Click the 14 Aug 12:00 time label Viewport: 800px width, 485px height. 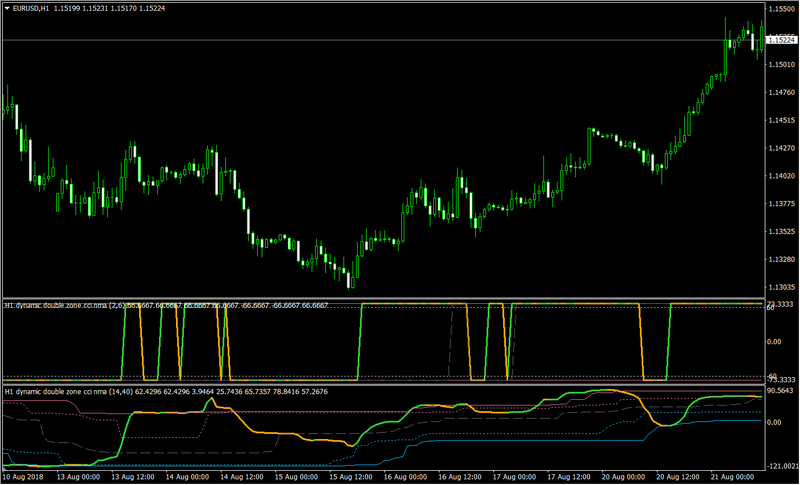click(242, 478)
